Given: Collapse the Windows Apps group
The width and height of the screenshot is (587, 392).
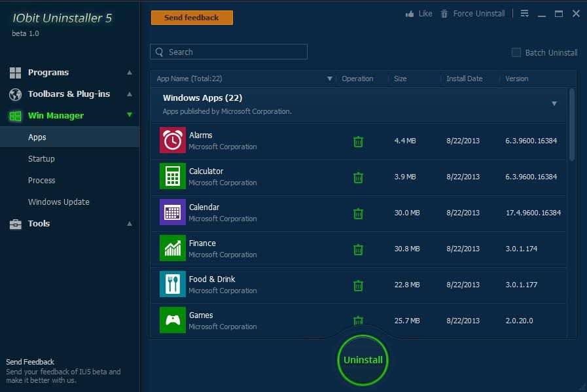Looking at the screenshot, I should click(554, 103).
